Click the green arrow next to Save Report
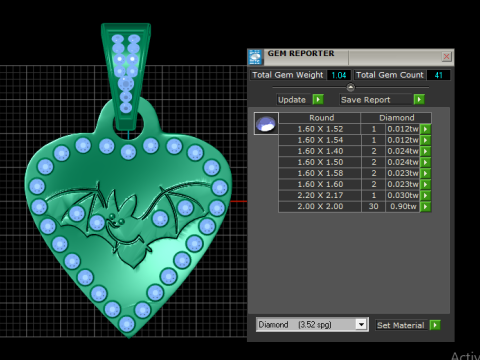Image resolution: width=480 pixels, height=360 pixels. tap(419, 99)
